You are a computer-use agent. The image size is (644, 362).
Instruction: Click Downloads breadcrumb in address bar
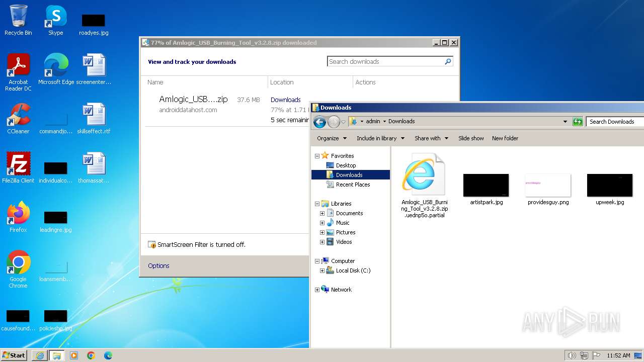(x=401, y=121)
